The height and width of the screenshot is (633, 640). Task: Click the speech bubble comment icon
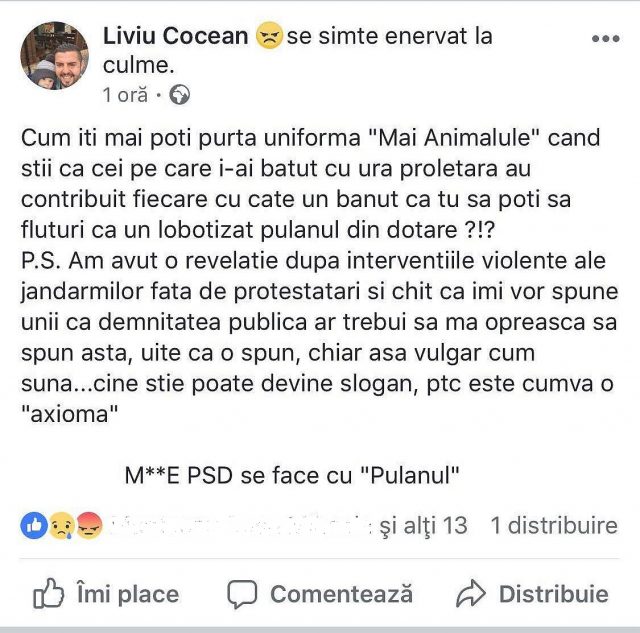242,594
